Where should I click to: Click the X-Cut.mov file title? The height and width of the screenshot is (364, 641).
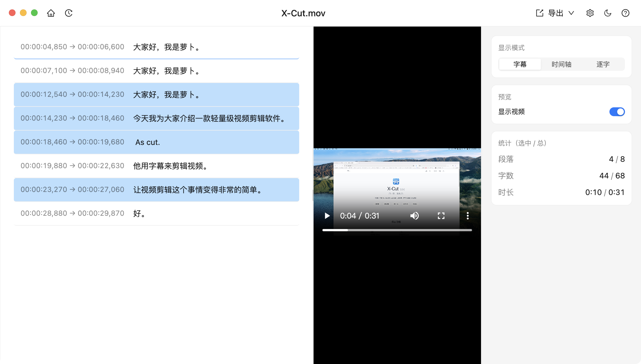click(303, 13)
